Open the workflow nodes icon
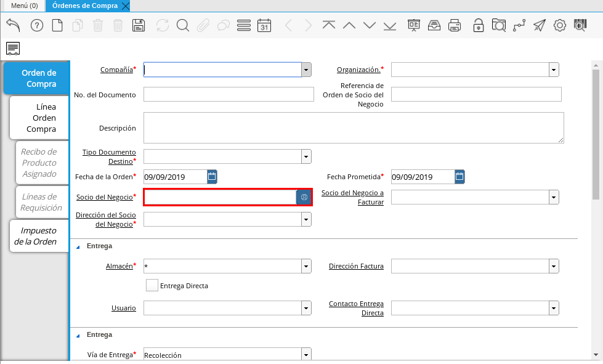The width and height of the screenshot is (603, 364). click(519, 26)
